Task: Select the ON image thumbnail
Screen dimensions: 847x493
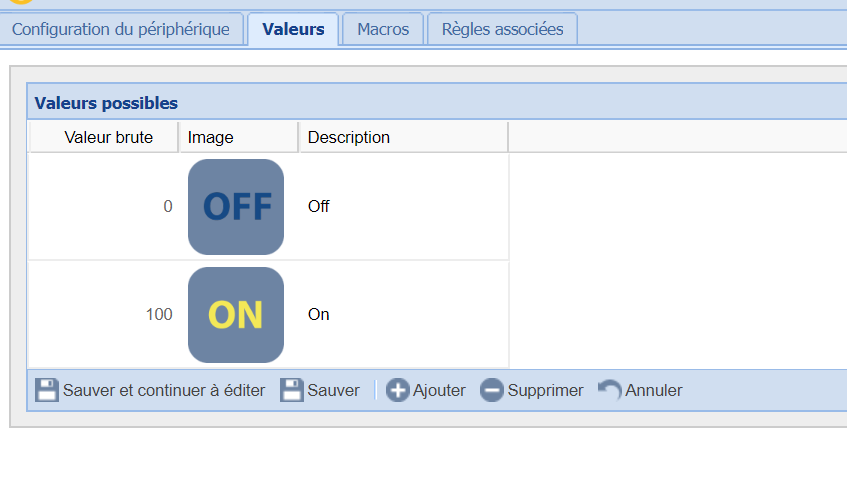Action: (x=236, y=315)
